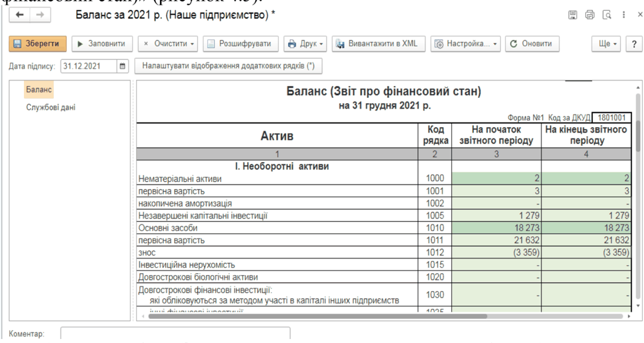The image size is (644, 343).
Task: Click scroll-down arrow of report scrollbar
Action: 638,306
